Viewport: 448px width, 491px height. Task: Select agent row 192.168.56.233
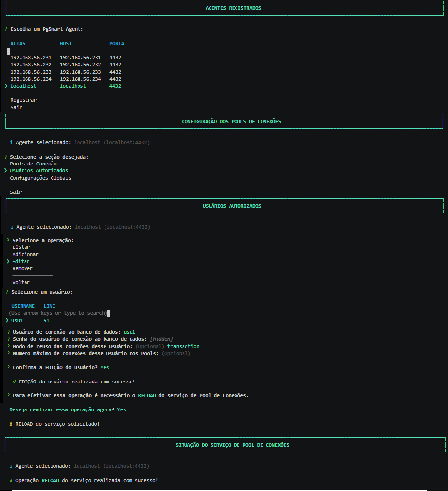(66, 72)
